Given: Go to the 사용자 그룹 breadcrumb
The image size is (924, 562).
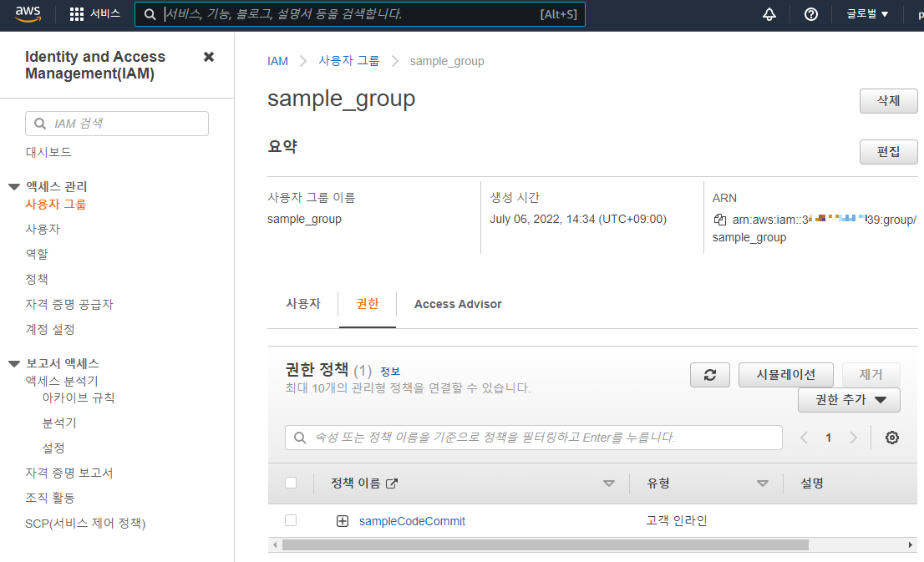Looking at the screenshot, I should tap(349, 61).
